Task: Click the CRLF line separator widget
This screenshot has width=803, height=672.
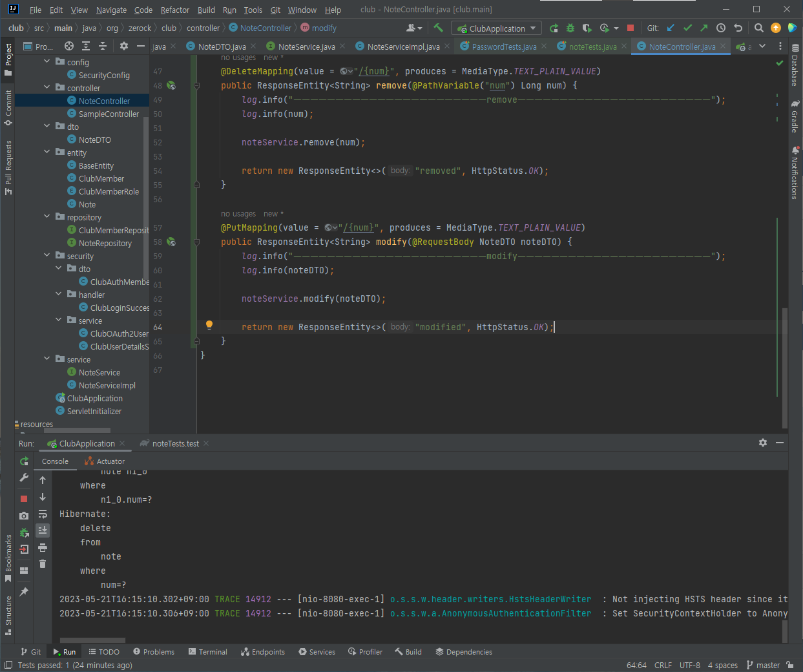Action: pyautogui.click(x=663, y=665)
